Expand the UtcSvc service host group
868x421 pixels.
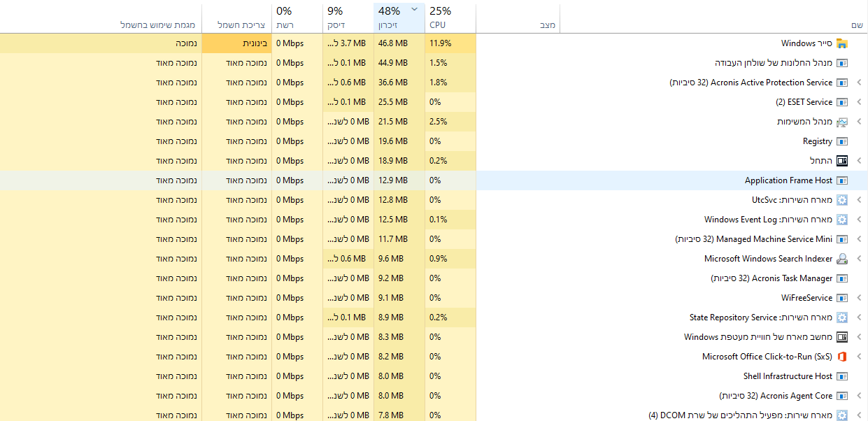(x=860, y=200)
